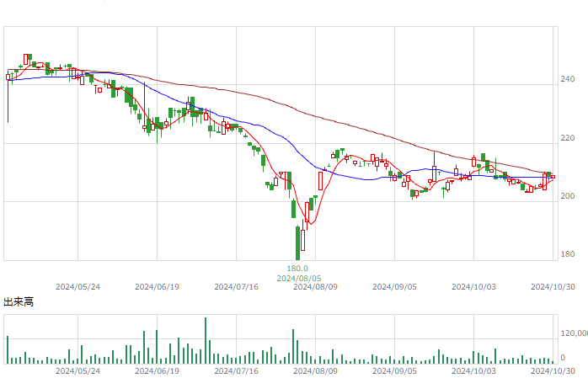Click 2024/07/16 under the volume chart
588x378 pixels.
pos(236,371)
